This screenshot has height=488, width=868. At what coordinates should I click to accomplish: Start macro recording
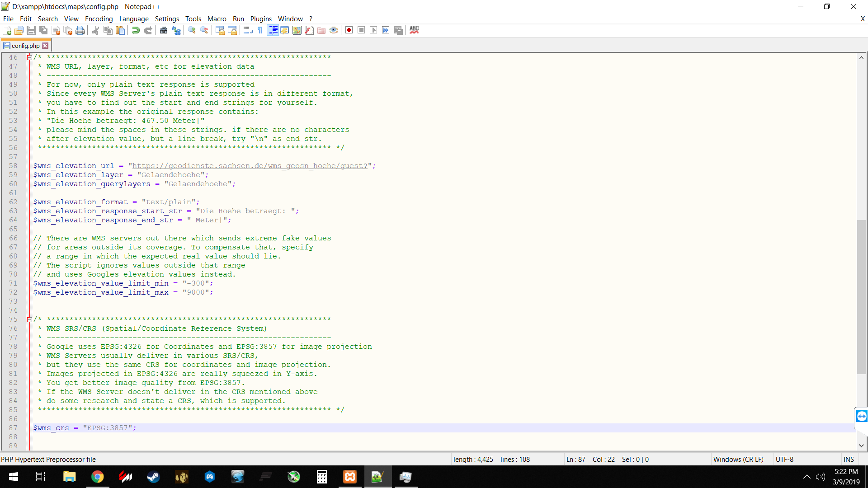(349, 30)
